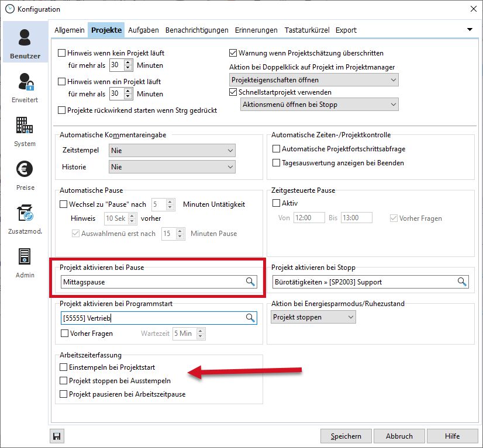Open the Projekt stoppen energy-saving dropdown
This screenshot has width=483, height=448.
coord(313,317)
